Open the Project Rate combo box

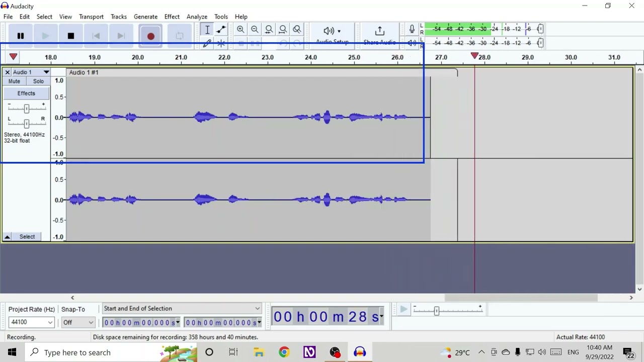pos(31,322)
